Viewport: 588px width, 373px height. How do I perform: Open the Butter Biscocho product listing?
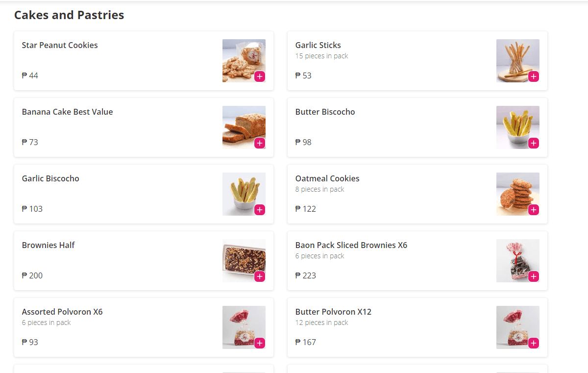tap(325, 112)
